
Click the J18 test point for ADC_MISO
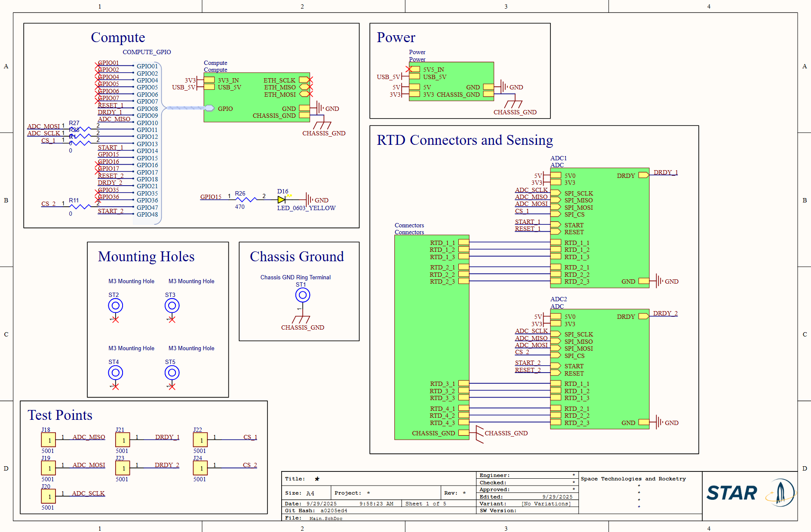48,440
